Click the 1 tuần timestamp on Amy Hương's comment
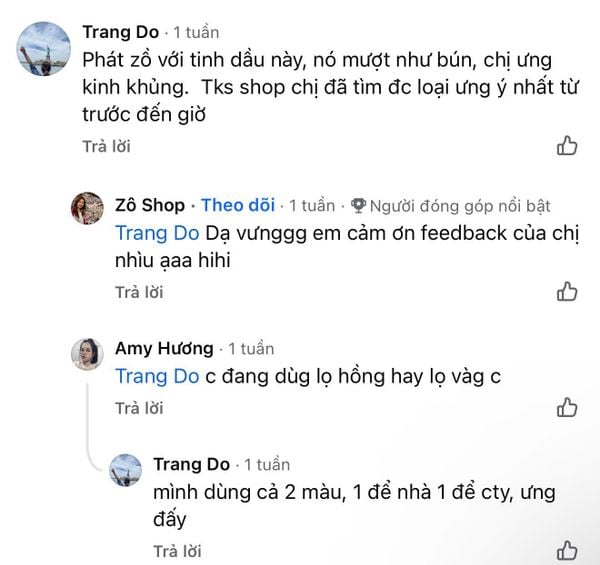The image size is (600, 565). 251,349
